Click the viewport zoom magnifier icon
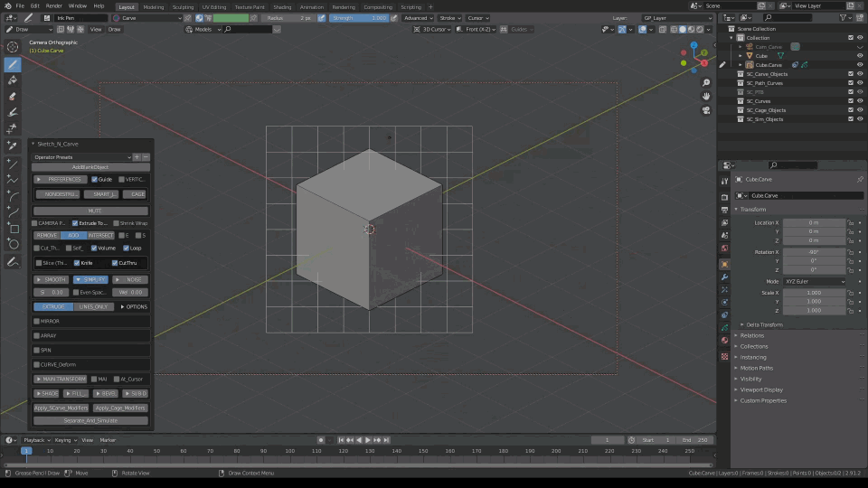The width and height of the screenshot is (868, 488). point(706,82)
